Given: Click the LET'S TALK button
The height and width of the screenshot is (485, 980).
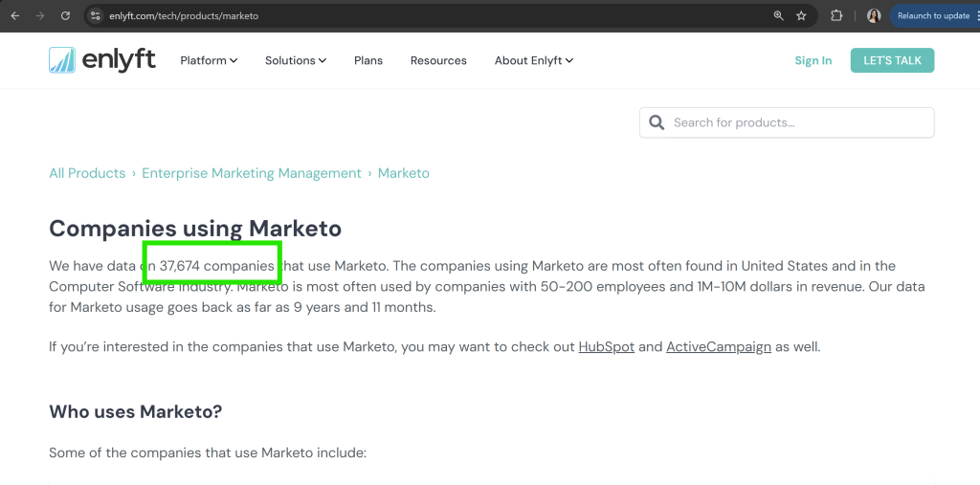Looking at the screenshot, I should tap(892, 60).
